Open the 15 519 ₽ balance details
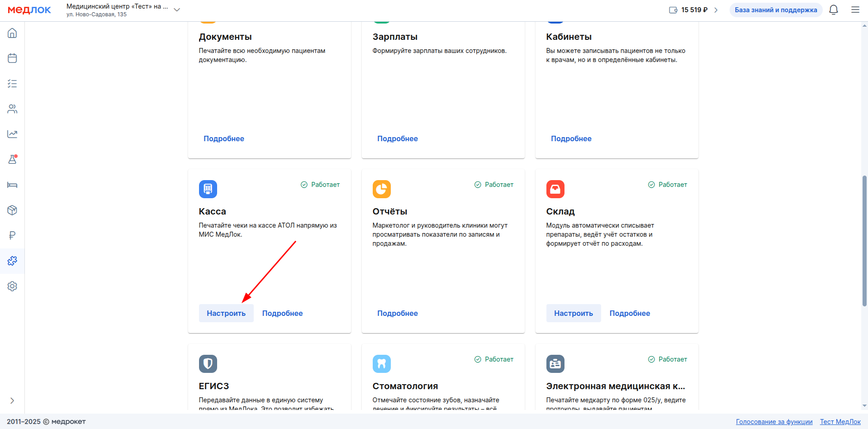This screenshot has height=429, width=868. (x=694, y=10)
